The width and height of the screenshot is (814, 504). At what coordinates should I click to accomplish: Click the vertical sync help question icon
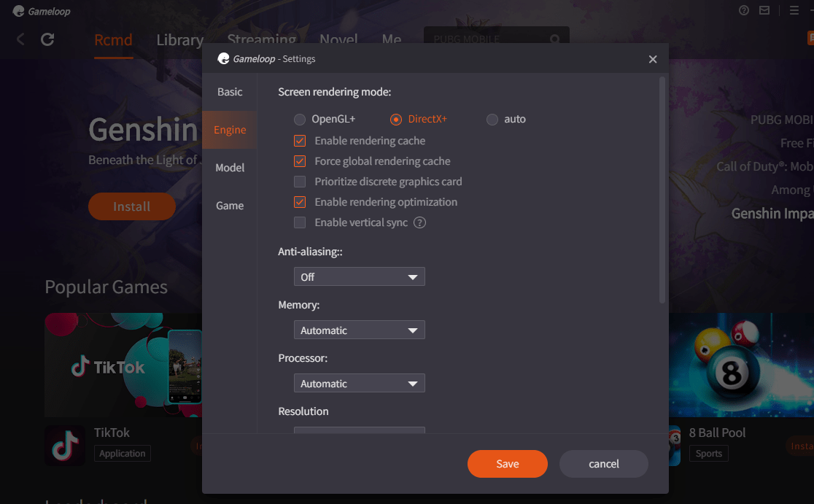point(419,222)
